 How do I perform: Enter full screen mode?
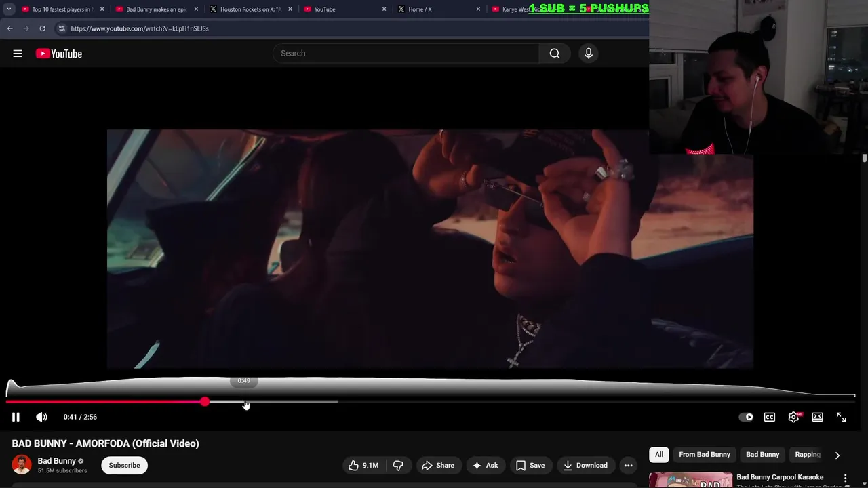841,417
